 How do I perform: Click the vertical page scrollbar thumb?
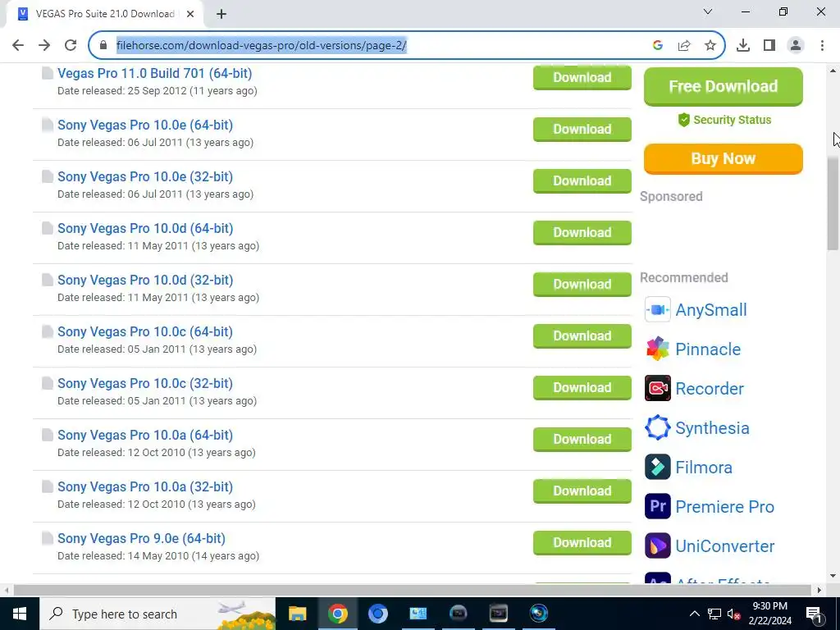click(x=833, y=203)
